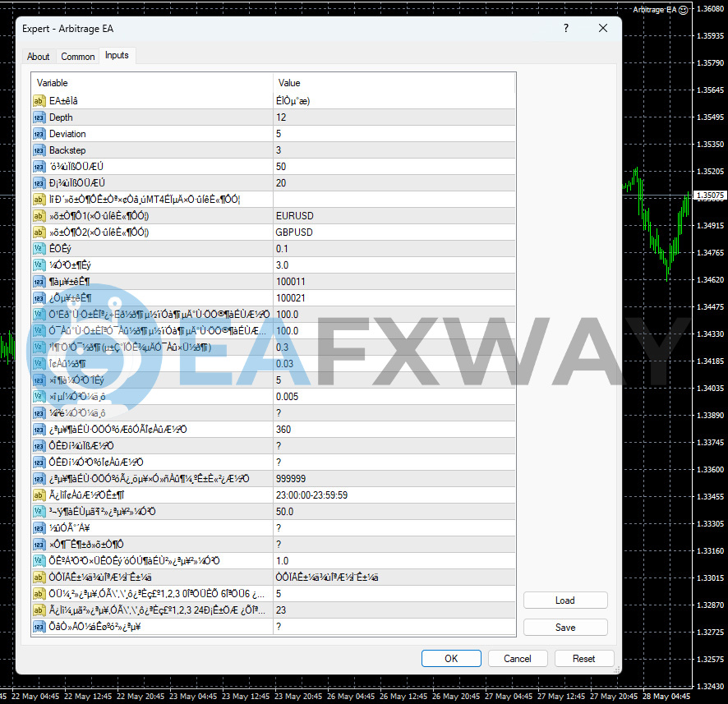
Task: Click the double icon in the 1.0 row
Action: pyautogui.click(x=39, y=561)
